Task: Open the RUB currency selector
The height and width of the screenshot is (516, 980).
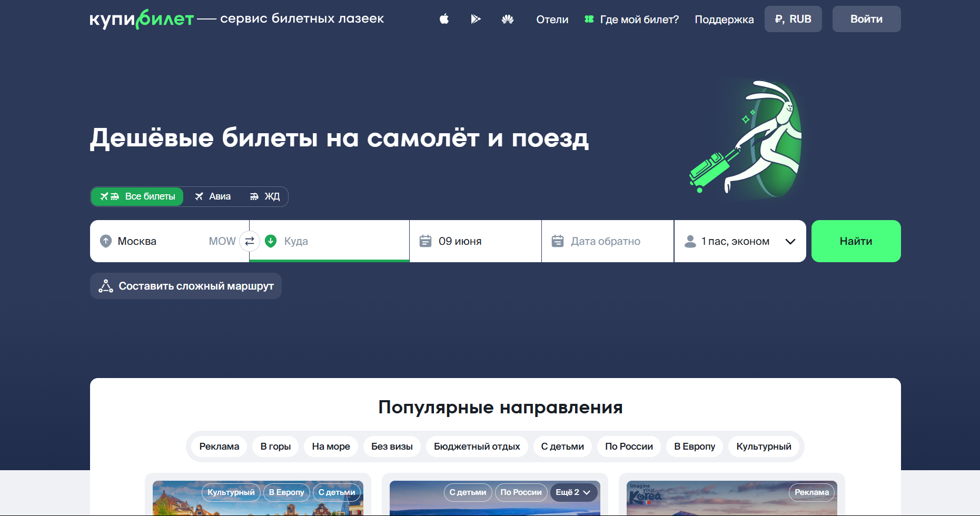Action: point(793,19)
